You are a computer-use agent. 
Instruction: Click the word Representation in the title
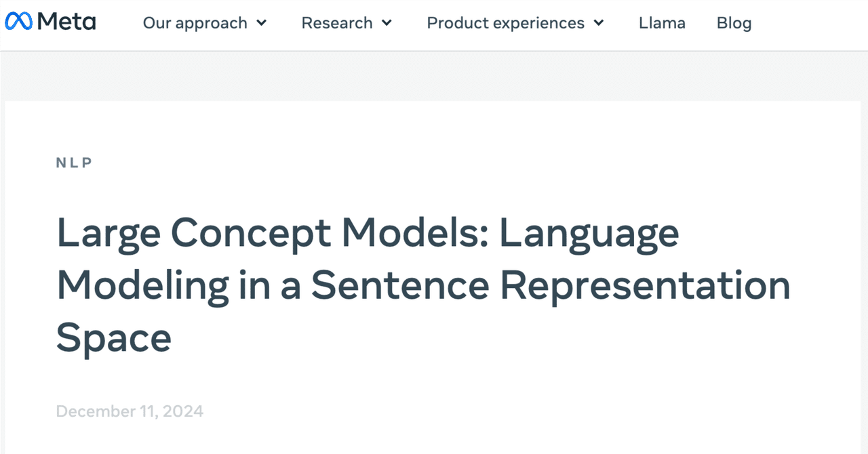pyautogui.click(x=645, y=285)
